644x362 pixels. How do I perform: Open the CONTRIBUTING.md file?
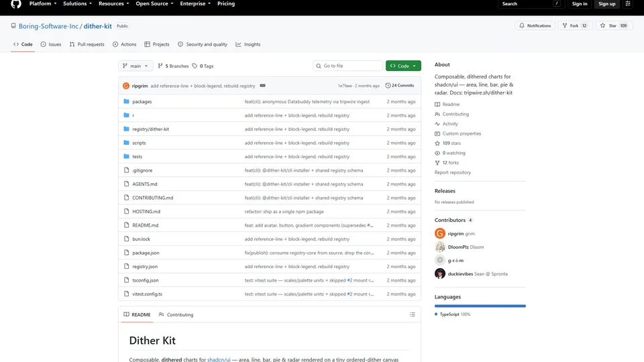153,198
